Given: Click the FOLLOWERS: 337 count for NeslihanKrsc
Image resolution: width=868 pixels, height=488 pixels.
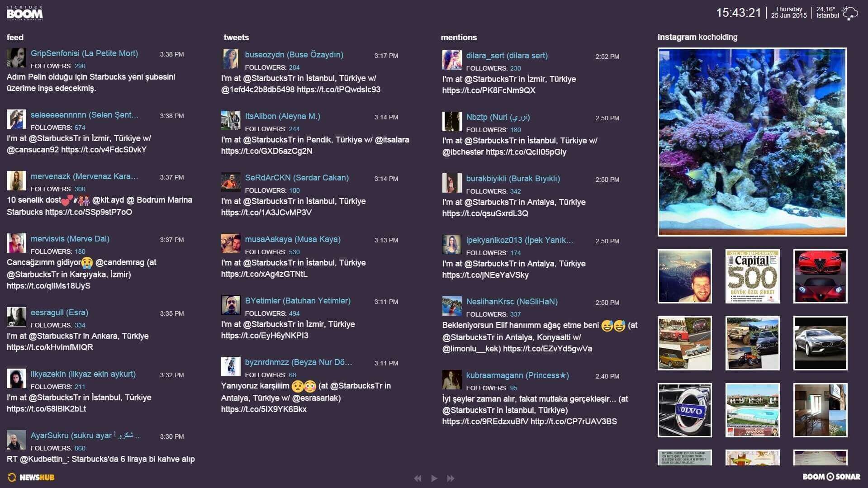Looking at the screenshot, I should 493,314.
